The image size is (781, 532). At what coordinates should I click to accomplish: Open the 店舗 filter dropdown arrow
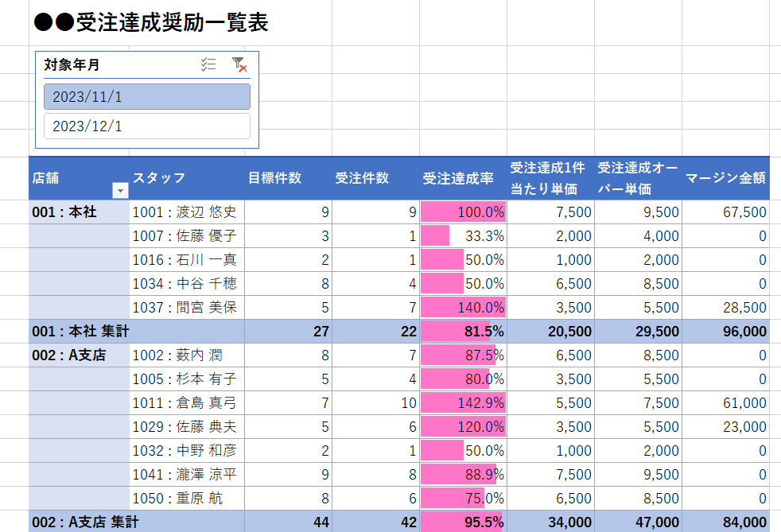(120, 190)
